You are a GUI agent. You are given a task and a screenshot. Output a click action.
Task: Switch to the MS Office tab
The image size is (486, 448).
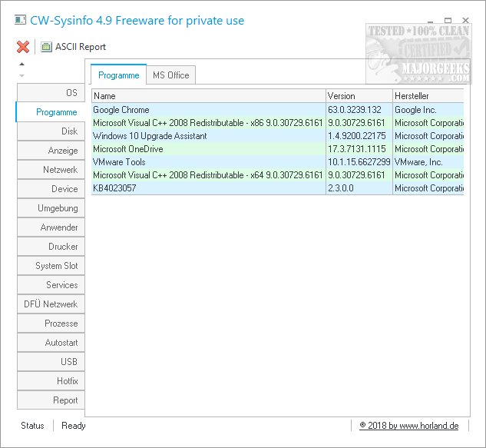pyautogui.click(x=171, y=75)
